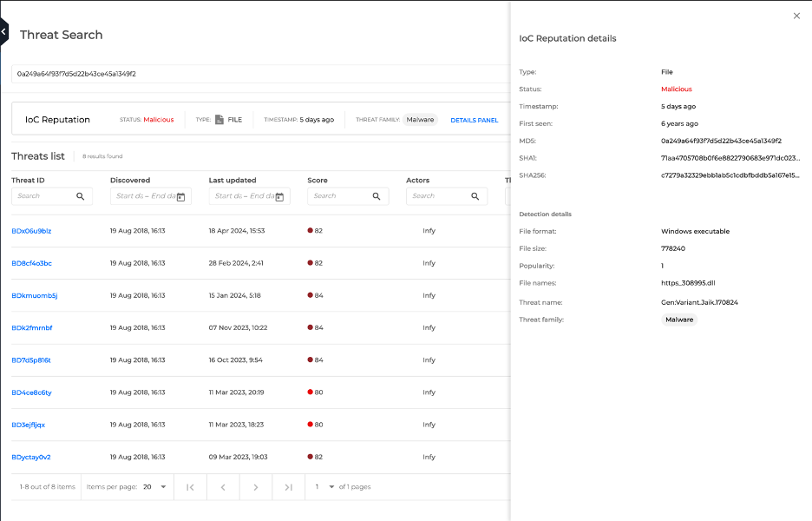Click the Threat ID search magnifier icon

tap(81, 196)
